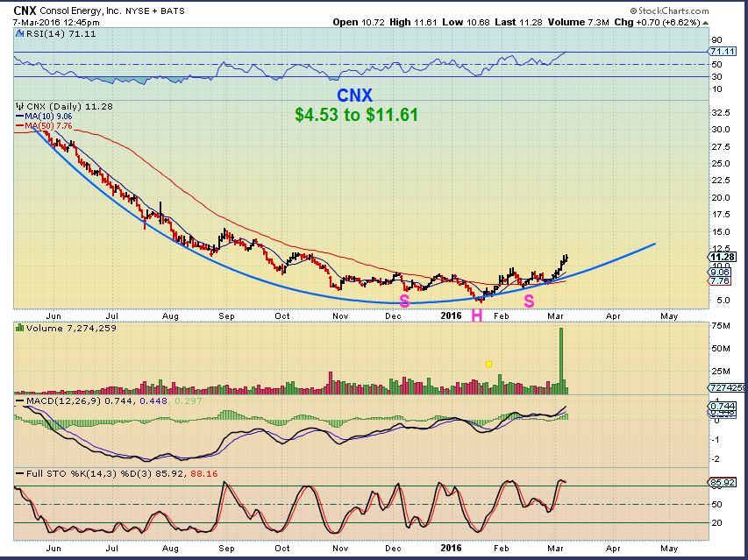This screenshot has width=748, height=560.
Task: Select the yellow square marker in volume panel
Action: tap(488, 364)
